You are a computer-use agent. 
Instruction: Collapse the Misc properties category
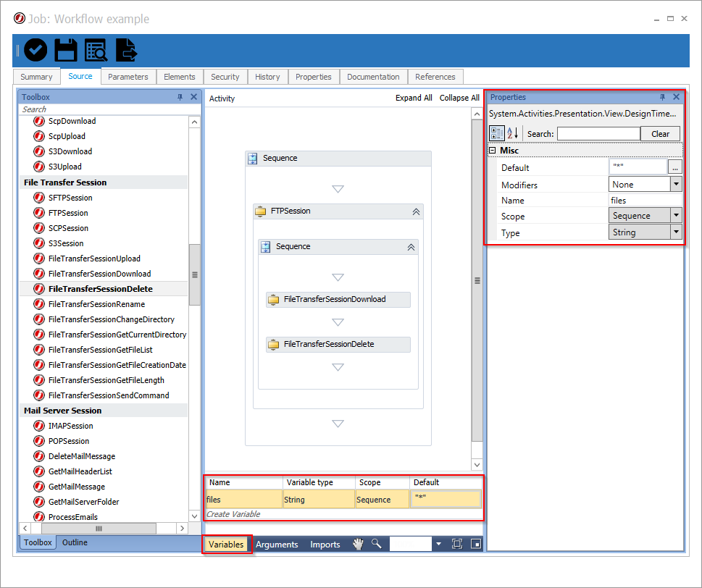(493, 151)
